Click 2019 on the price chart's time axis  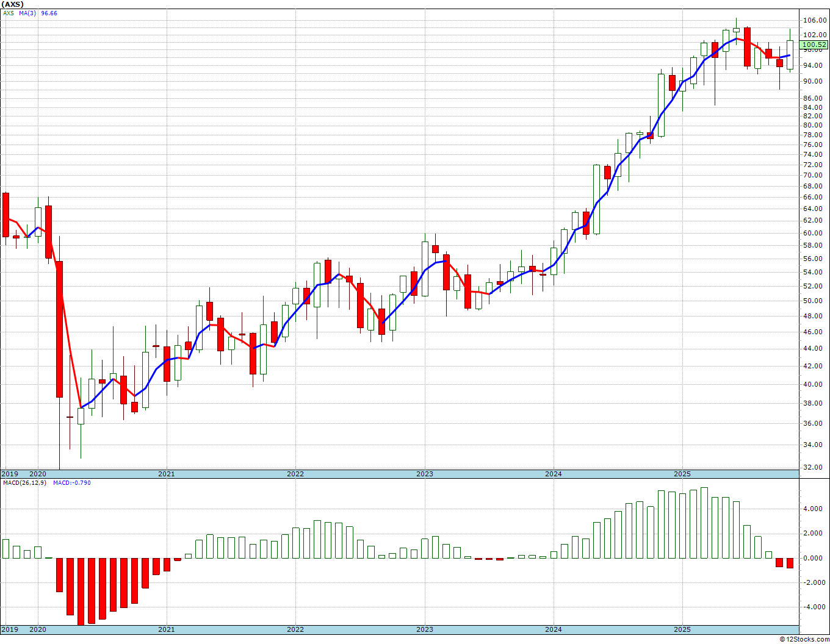9,474
